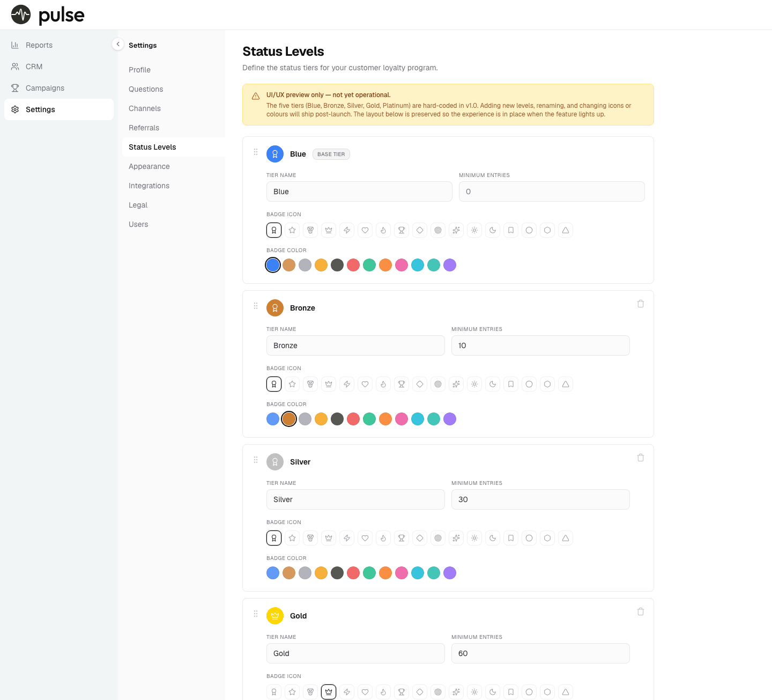Pick red badge color for Bronze tier
This screenshot has width=772, height=700.
coord(353,419)
